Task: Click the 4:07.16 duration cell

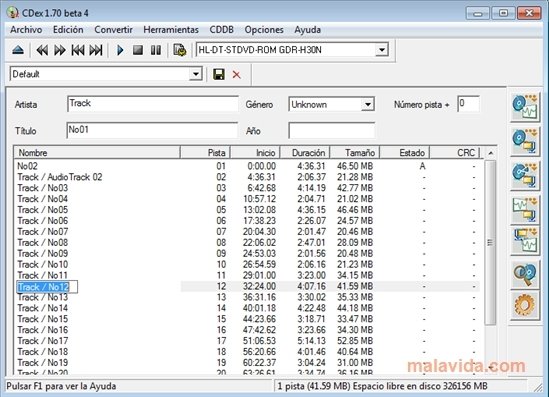Action: (x=311, y=286)
